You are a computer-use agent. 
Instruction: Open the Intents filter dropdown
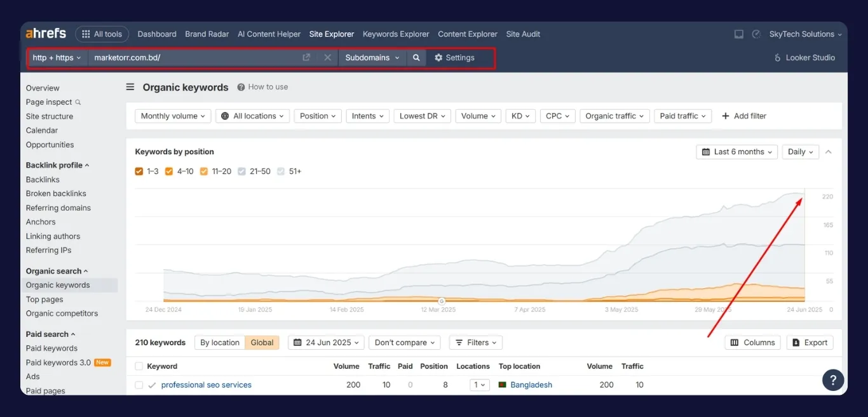pos(368,116)
